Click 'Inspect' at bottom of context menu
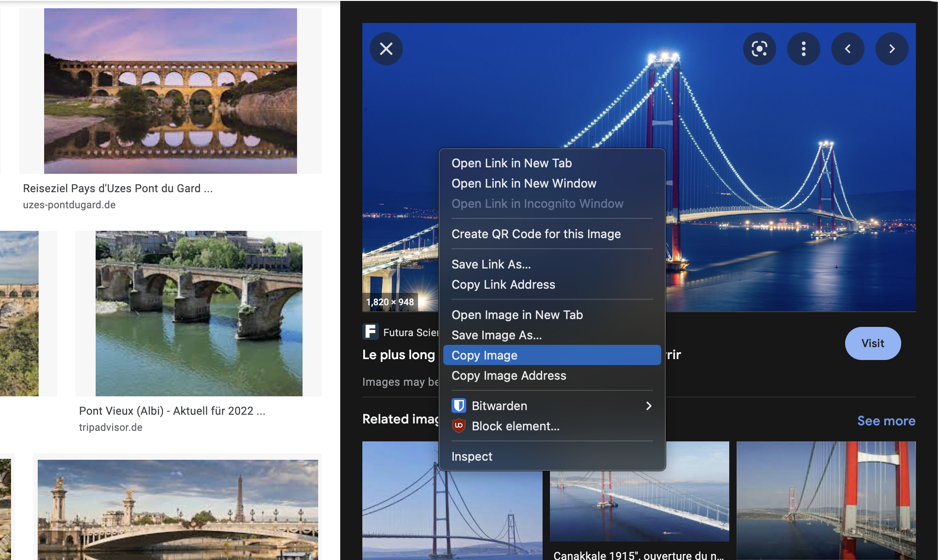938x560 pixels. [x=472, y=456]
